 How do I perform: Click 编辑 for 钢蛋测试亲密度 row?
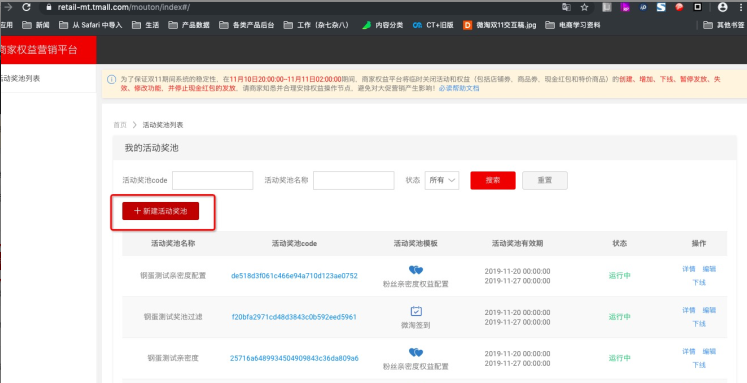point(709,352)
